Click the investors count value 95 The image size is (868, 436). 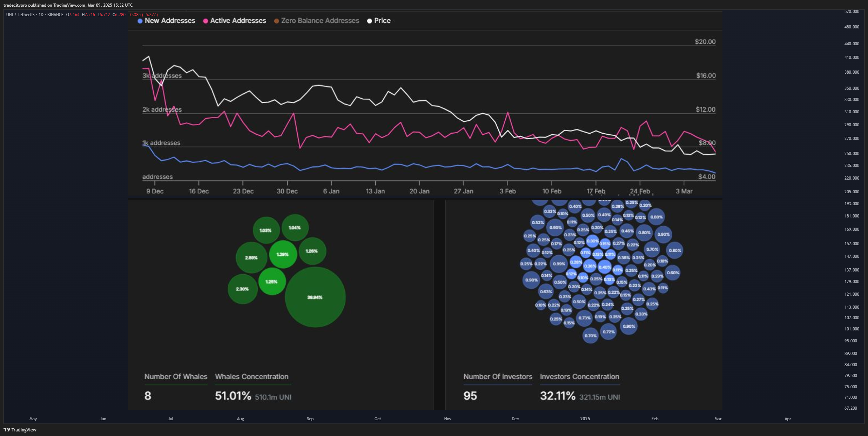(x=470, y=396)
